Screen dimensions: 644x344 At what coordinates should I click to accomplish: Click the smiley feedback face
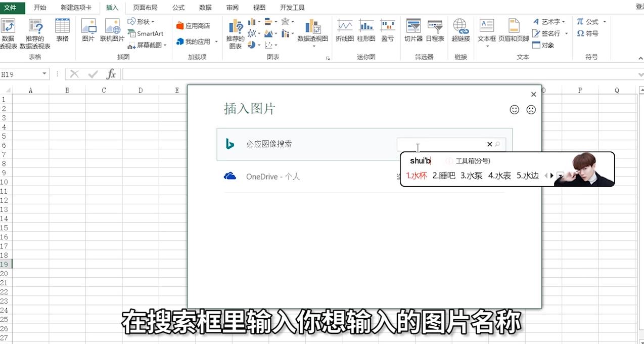point(514,109)
